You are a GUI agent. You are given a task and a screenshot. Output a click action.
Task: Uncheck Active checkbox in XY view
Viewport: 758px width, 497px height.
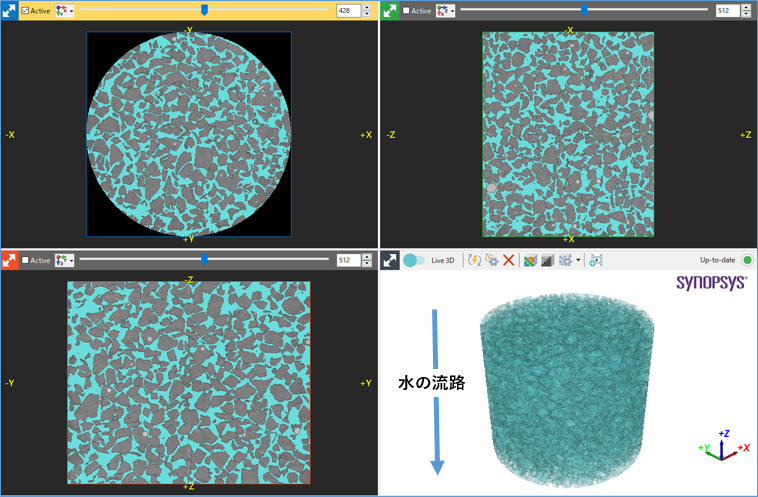tap(25, 11)
